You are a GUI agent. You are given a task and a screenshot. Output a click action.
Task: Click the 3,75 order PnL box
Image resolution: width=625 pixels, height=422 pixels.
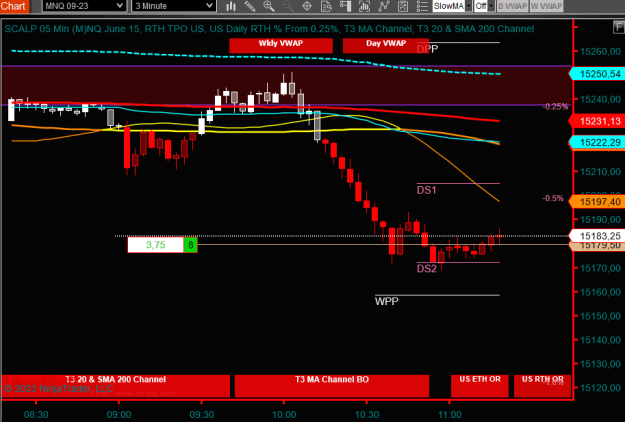[x=155, y=245]
